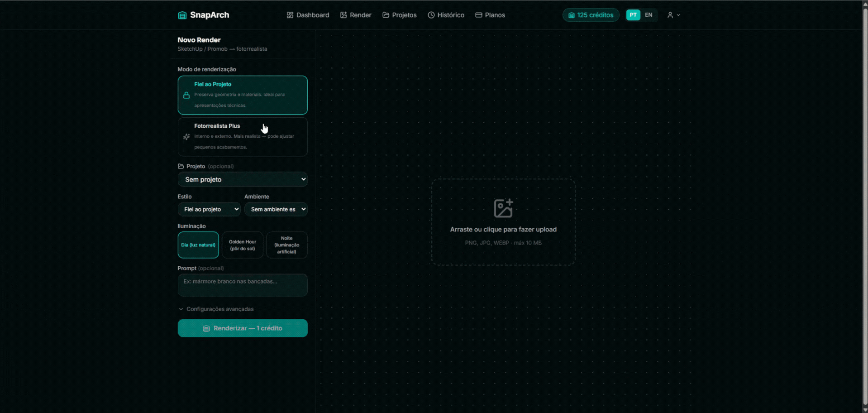The height and width of the screenshot is (413, 868).
Task: Switch language to EN
Action: tap(648, 15)
